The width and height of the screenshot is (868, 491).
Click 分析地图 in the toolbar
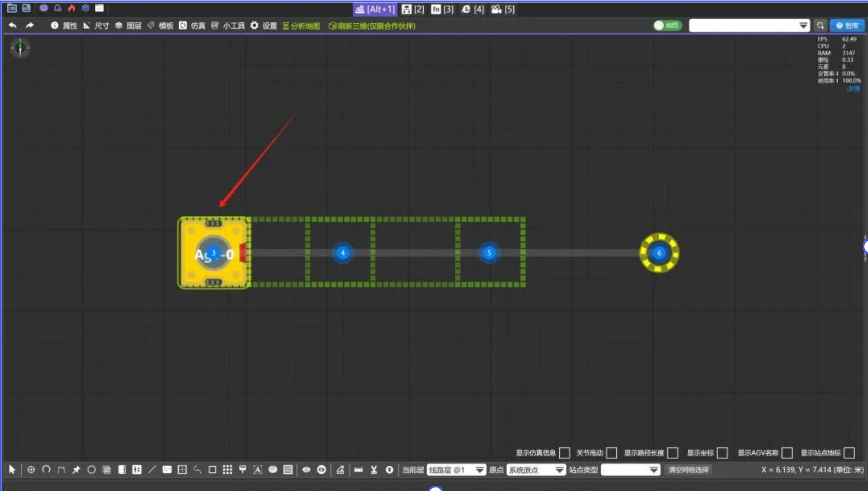301,26
